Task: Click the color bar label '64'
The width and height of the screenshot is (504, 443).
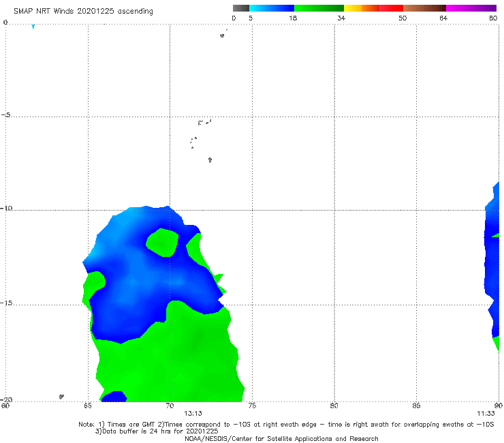Action: (443, 18)
